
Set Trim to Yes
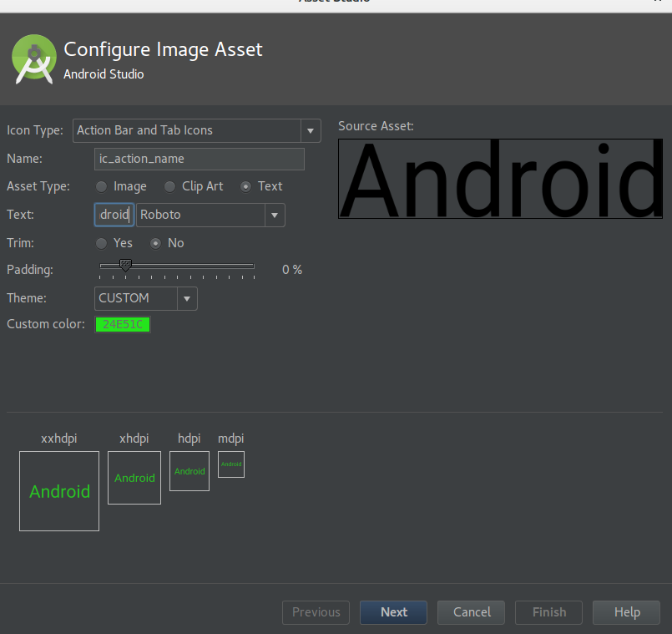click(102, 243)
